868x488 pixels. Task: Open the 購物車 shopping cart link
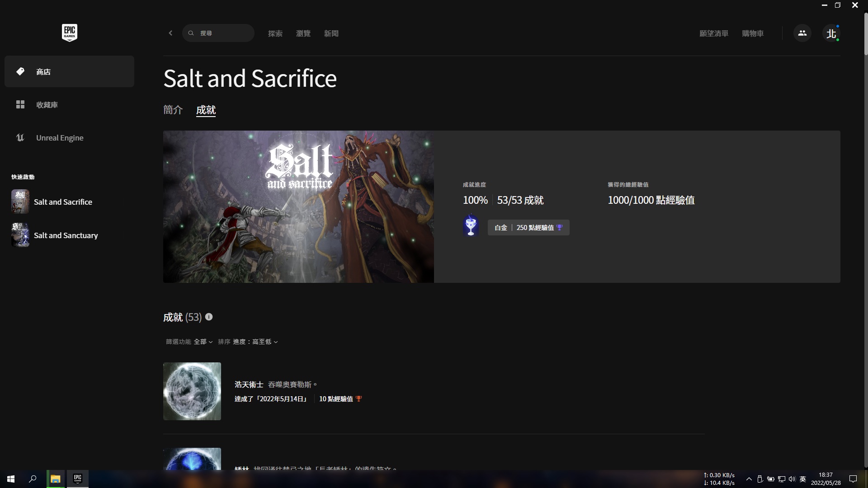click(x=752, y=33)
